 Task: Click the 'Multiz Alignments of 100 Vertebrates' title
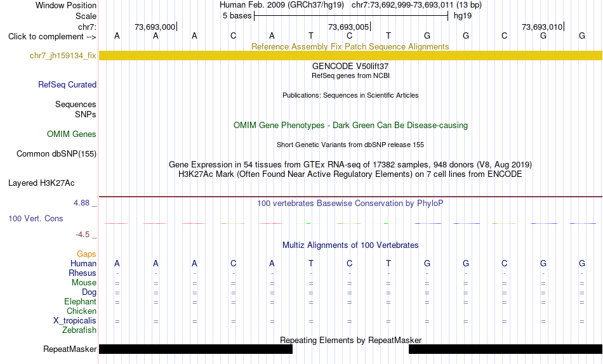coord(350,245)
